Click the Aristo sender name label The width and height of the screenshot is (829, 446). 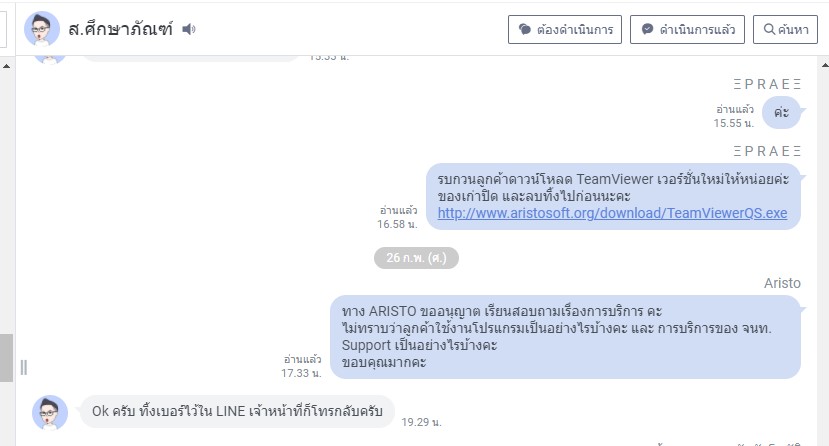pyautogui.click(x=782, y=283)
